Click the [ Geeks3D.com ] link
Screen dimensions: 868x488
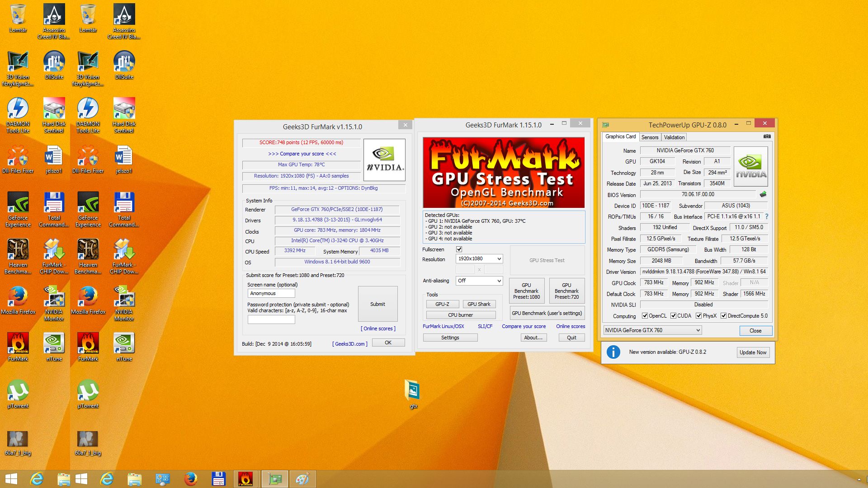pyautogui.click(x=350, y=344)
